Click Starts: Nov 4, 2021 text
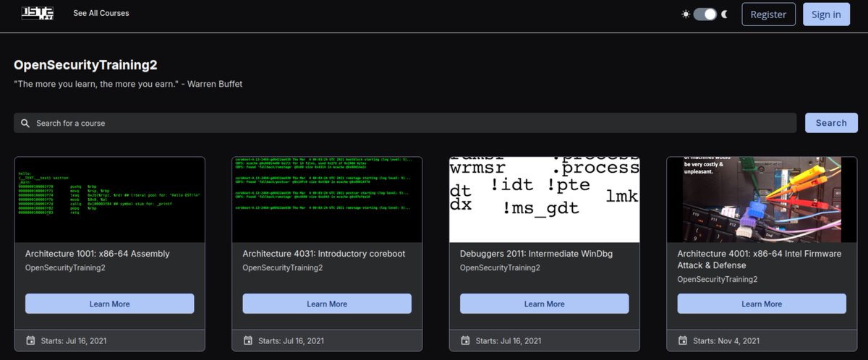Image resolution: width=868 pixels, height=360 pixels. tap(726, 340)
